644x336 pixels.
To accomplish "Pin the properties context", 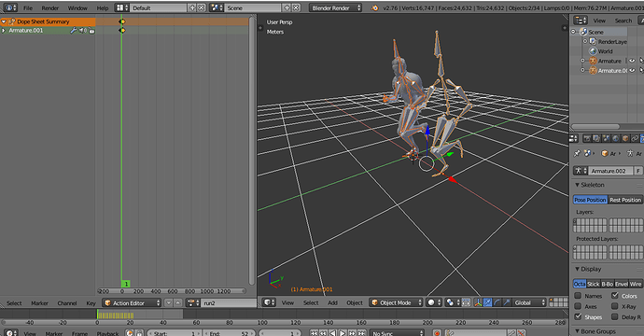I will 577,153.
